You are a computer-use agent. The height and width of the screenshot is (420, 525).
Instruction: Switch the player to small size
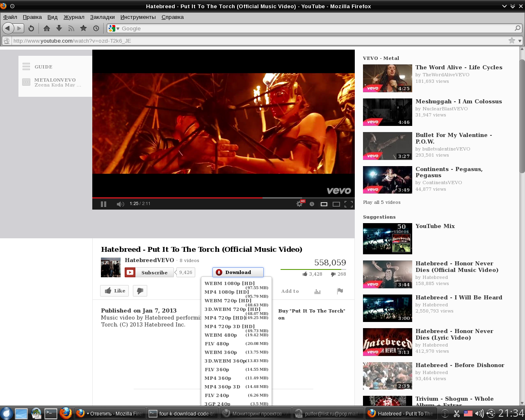(x=324, y=204)
